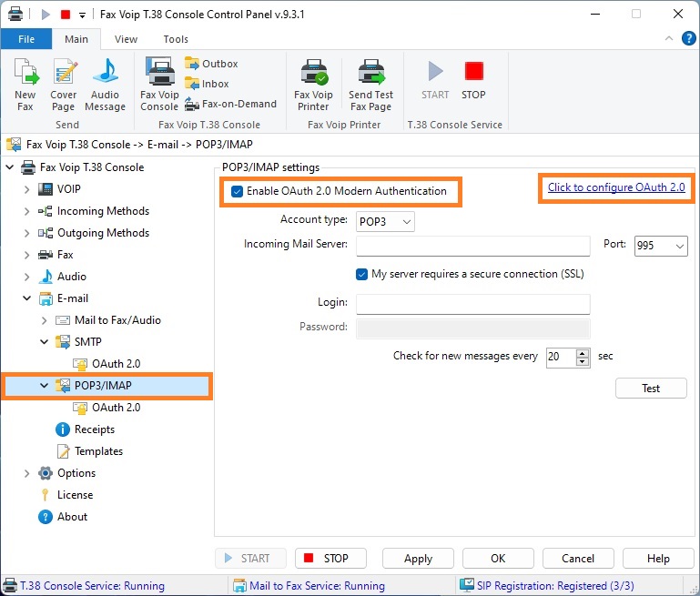Viewport: 700px width, 596px height.
Task: Toggle the secure connection (SSL) checkbox
Action: point(361,274)
